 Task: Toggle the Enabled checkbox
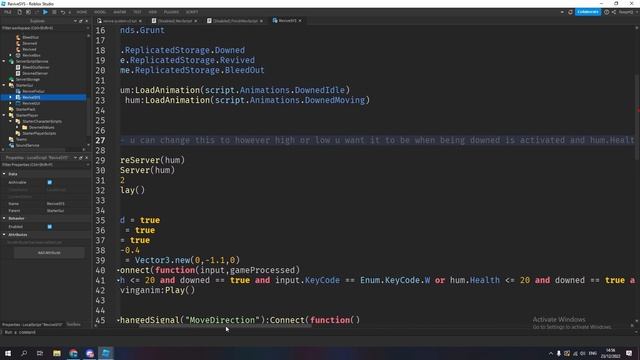[x=50, y=227]
